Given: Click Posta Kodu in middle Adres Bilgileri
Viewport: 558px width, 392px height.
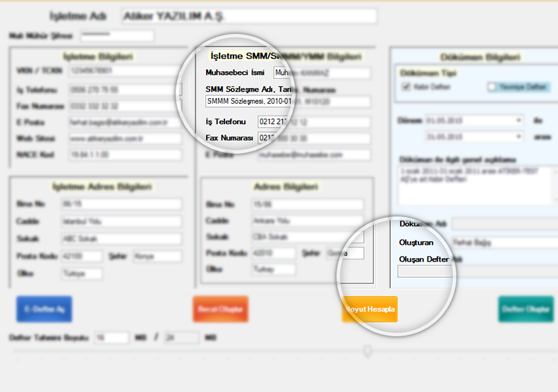Looking at the screenshot, I should pyautogui.click(x=274, y=253).
